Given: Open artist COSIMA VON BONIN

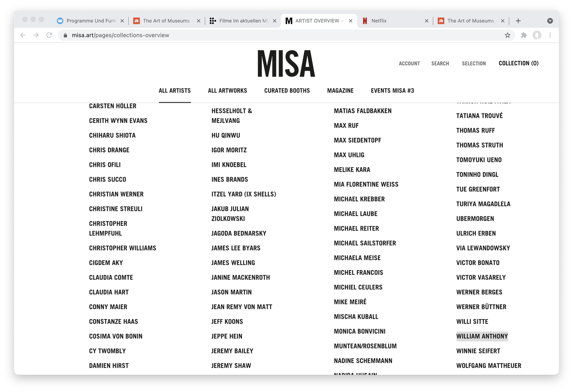Looking at the screenshot, I should 116,336.
